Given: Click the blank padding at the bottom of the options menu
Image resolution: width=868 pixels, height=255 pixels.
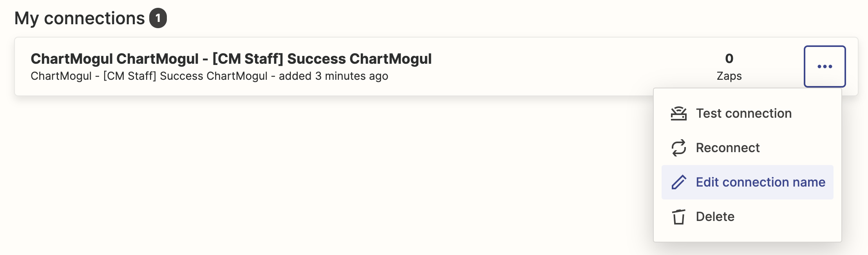Looking at the screenshot, I should point(747,235).
